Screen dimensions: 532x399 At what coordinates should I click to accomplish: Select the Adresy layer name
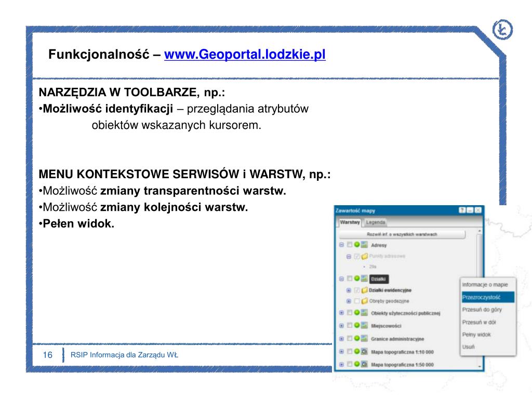tap(379, 245)
